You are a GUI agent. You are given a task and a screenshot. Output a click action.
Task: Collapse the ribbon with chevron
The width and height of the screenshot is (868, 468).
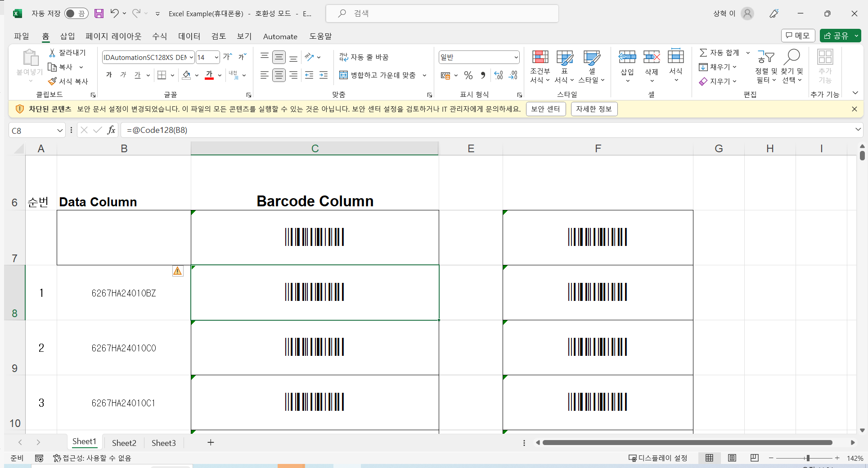855,93
